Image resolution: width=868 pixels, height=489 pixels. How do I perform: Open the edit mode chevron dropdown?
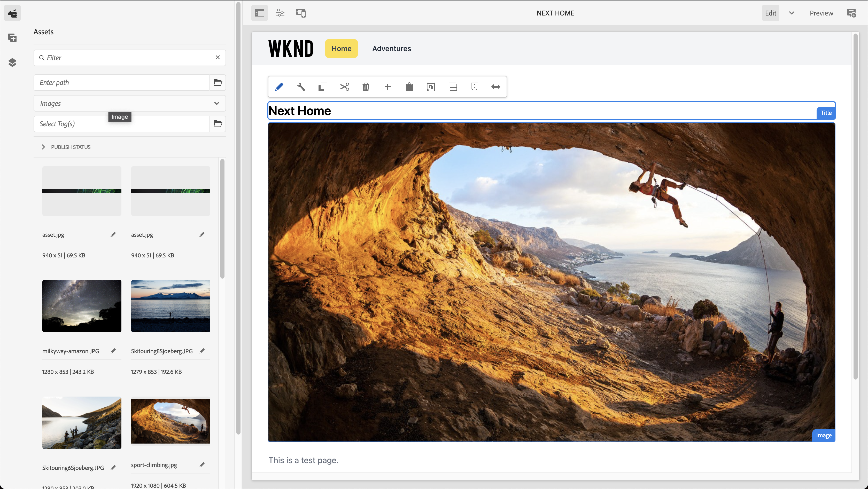pos(792,13)
